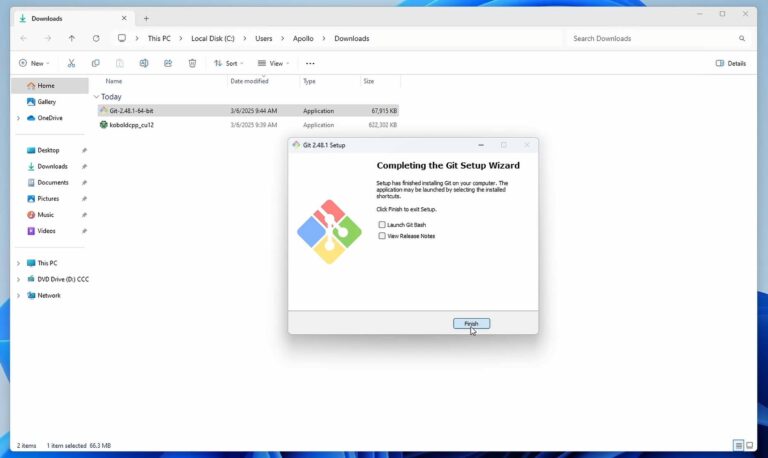Click the Copy icon in Explorer toolbar
This screenshot has height=458, width=768.
point(96,63)
